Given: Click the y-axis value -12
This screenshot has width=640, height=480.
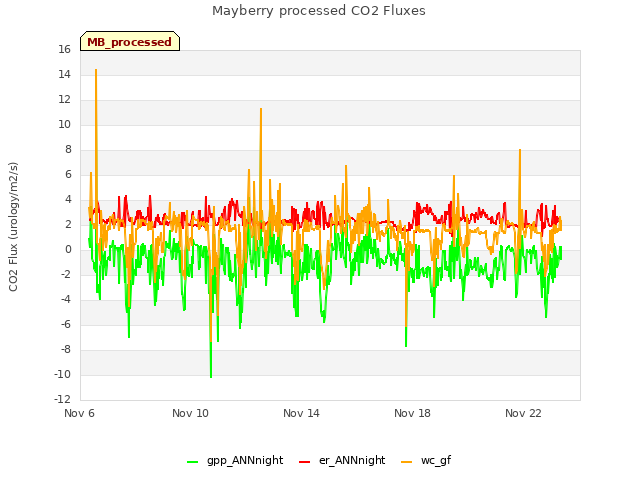Looking at the screenshot, I should click(x=62, y=399).
